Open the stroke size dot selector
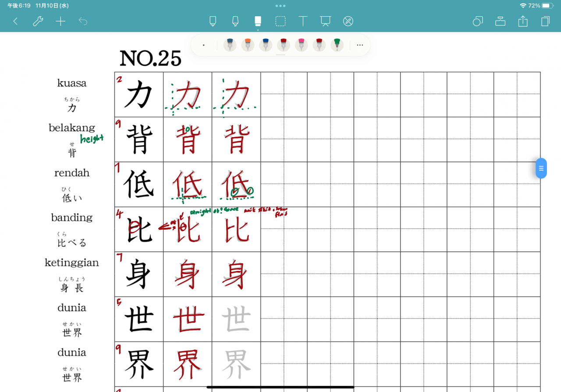Viewport: 561px width, 392px height. pyautogui.click(x=204, y=45)
